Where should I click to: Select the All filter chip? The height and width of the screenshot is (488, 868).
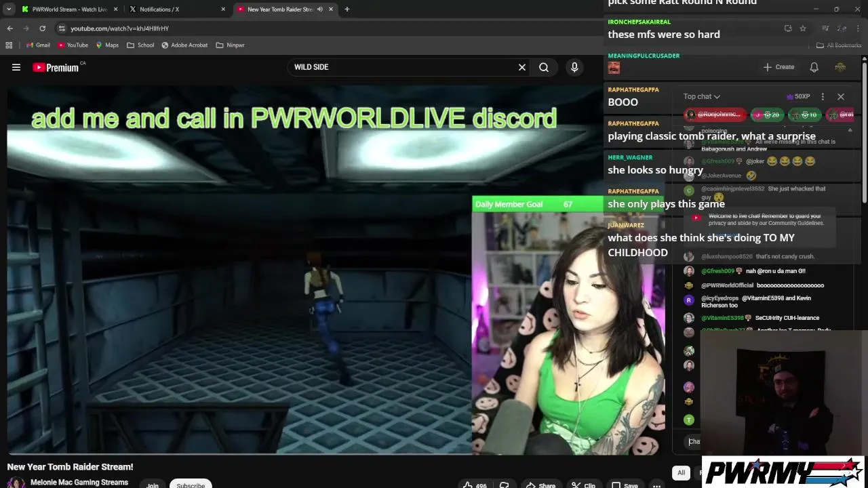[x=681, y=473]
